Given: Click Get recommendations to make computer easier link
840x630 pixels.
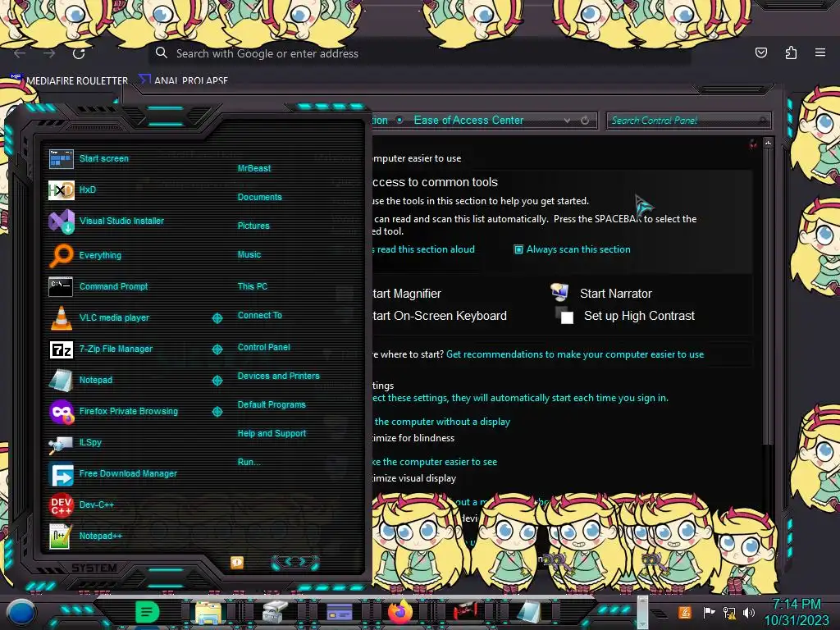Looking at the screenshot, I should 575,354.
